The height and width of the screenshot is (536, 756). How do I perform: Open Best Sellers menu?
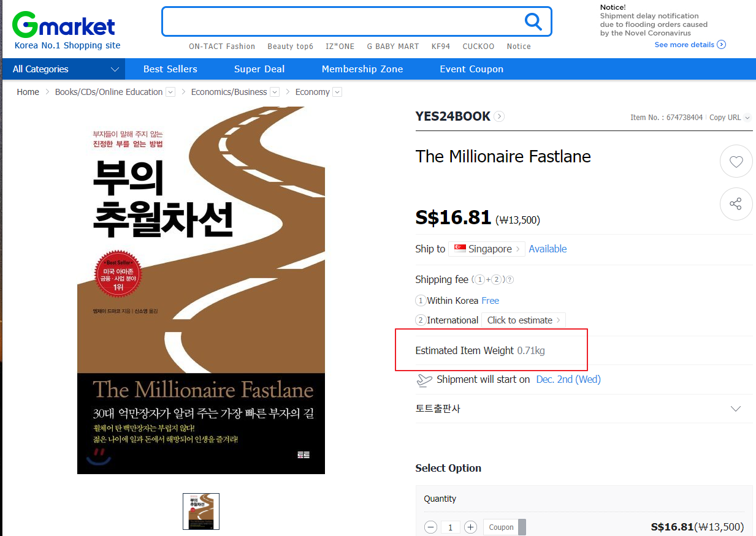tap(170, 69)
